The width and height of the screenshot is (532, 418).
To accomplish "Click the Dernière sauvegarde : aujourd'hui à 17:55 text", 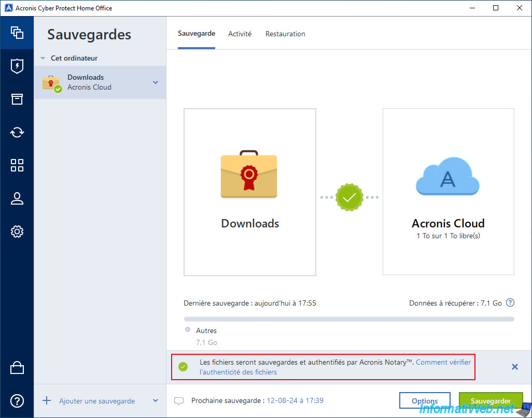I will [250, 303].
